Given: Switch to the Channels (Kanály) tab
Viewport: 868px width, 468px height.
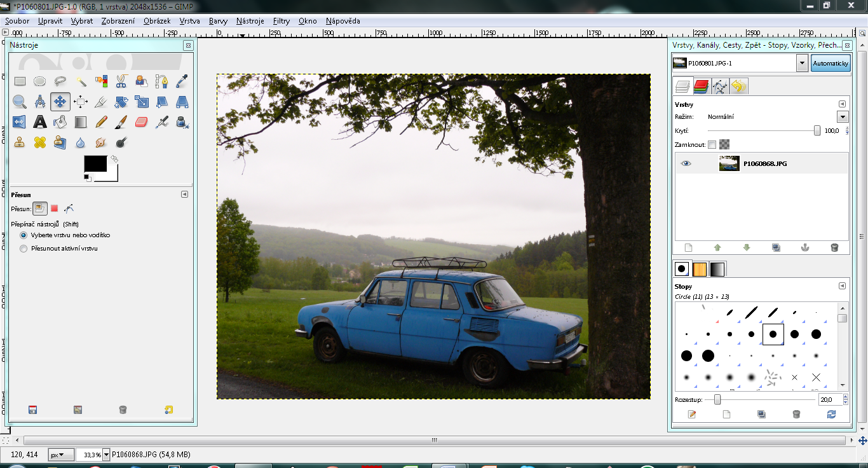Looking at the screenshot, I should click(702, 86).
